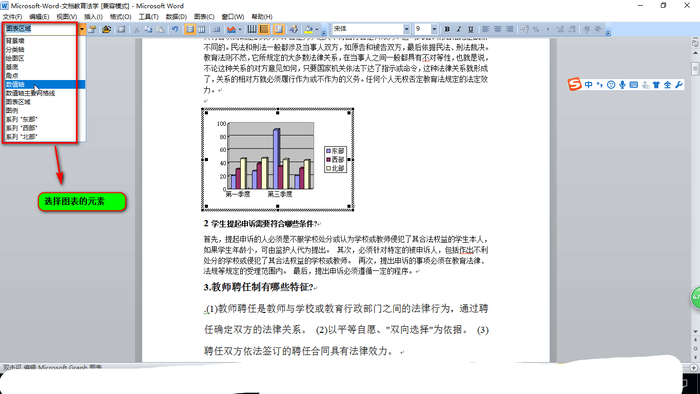The image size is (700, 394).
Task: Toggle Bold formatting
Action: coord(447,29)
